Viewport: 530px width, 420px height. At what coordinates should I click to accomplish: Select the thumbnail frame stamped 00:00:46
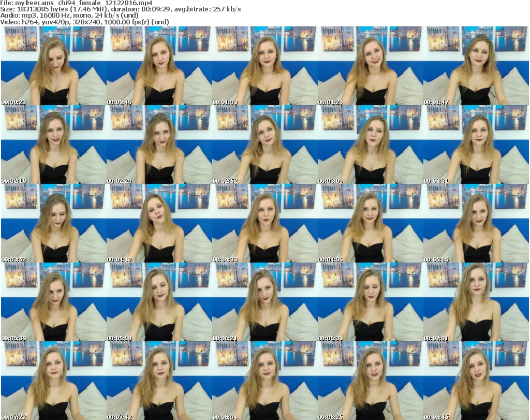(159, 66)
